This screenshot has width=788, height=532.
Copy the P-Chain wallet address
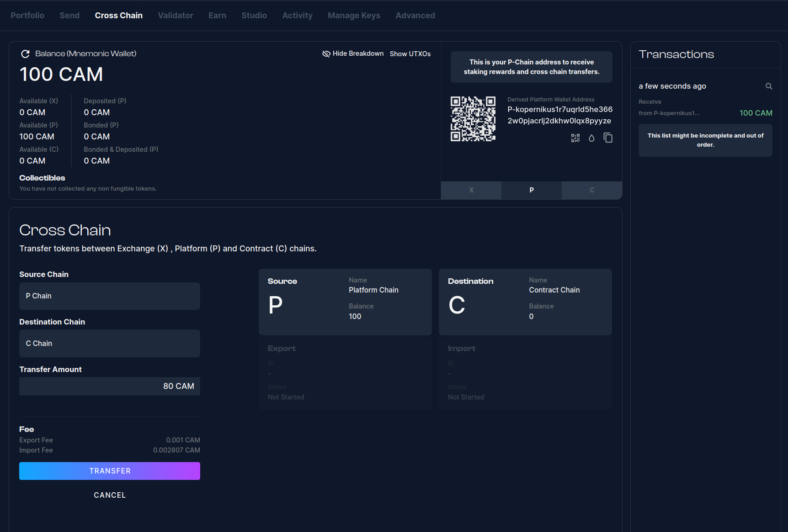click(x=608, y=138)
